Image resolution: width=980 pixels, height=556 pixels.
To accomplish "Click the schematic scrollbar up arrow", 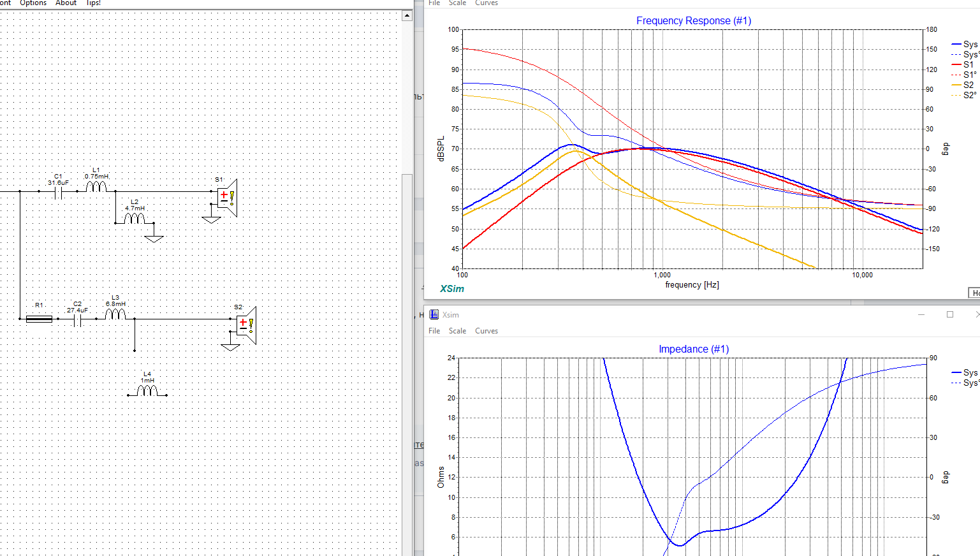I will pyautogui.click(x=407, y=15).
